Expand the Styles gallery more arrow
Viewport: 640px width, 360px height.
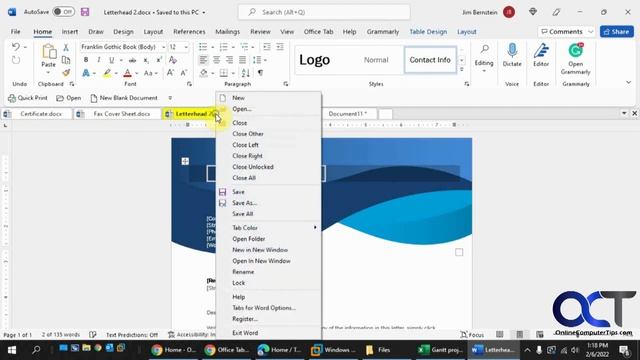[x=462, y=70]
